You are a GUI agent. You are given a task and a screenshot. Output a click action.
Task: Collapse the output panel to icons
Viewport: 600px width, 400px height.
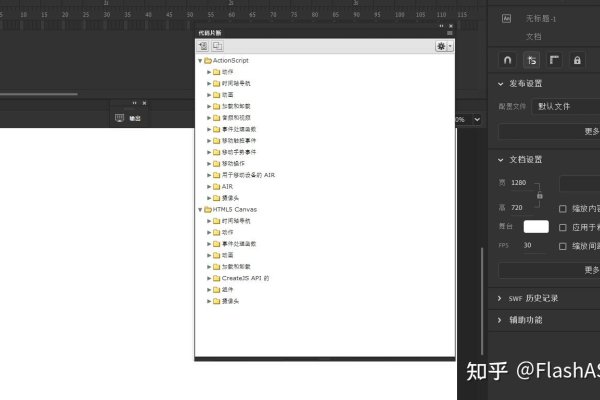point(134,103)
